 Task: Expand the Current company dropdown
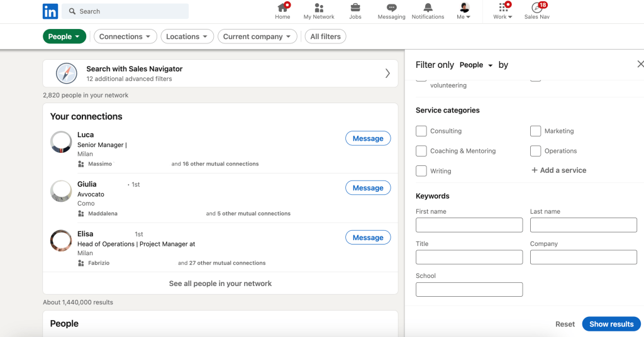(257, 36)
